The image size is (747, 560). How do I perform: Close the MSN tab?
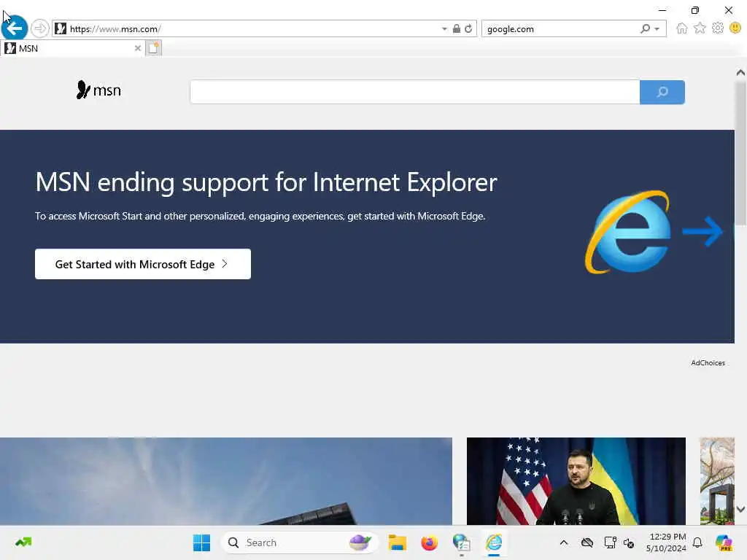point(138,48)
